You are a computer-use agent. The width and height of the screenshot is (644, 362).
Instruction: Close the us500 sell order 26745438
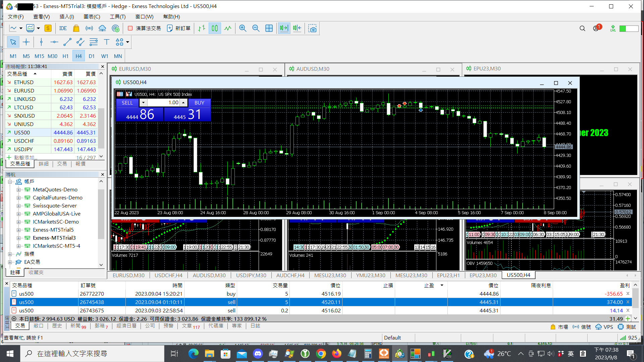[x=628, y=302]
